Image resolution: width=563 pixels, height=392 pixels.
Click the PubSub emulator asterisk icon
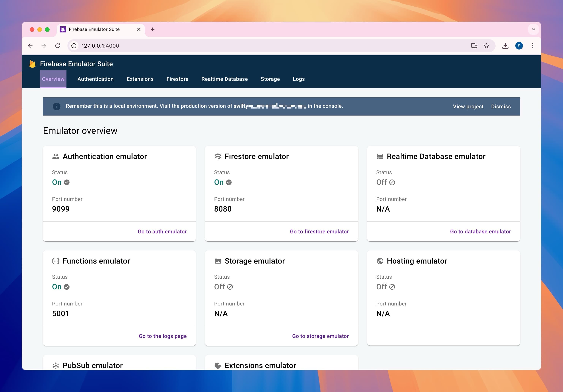pos(56,365)
